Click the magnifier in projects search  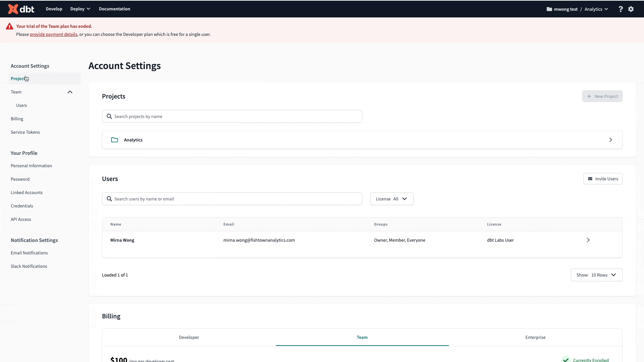[x=109, y=116]
